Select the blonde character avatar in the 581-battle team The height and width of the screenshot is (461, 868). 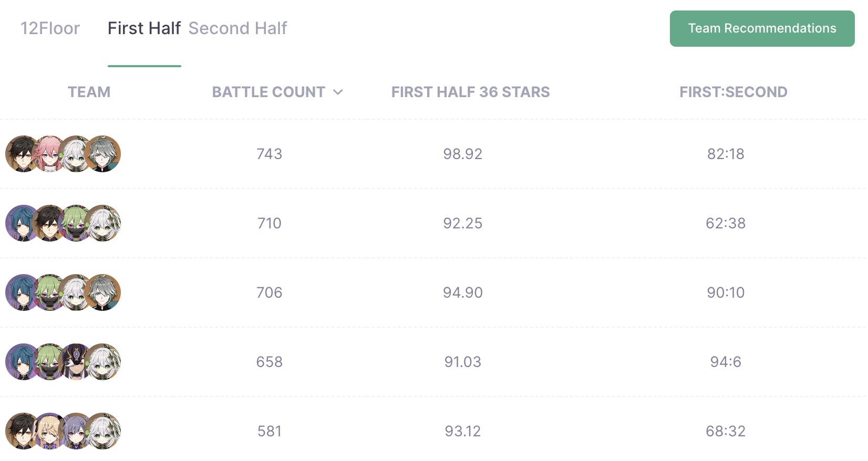[50, 431]
